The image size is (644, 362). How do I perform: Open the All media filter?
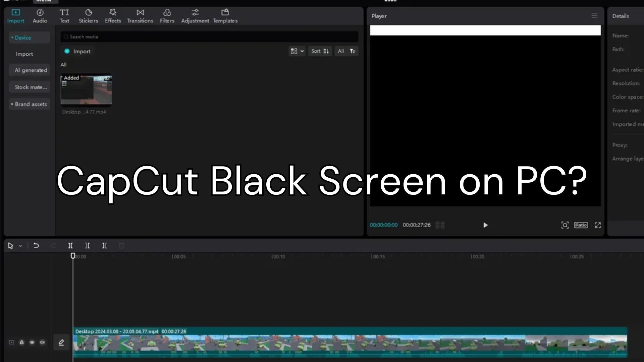click(346, 51)
